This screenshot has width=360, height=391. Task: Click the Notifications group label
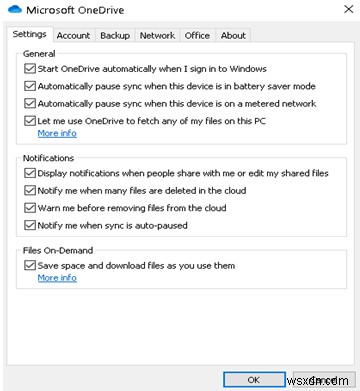[x=48, y=158]
